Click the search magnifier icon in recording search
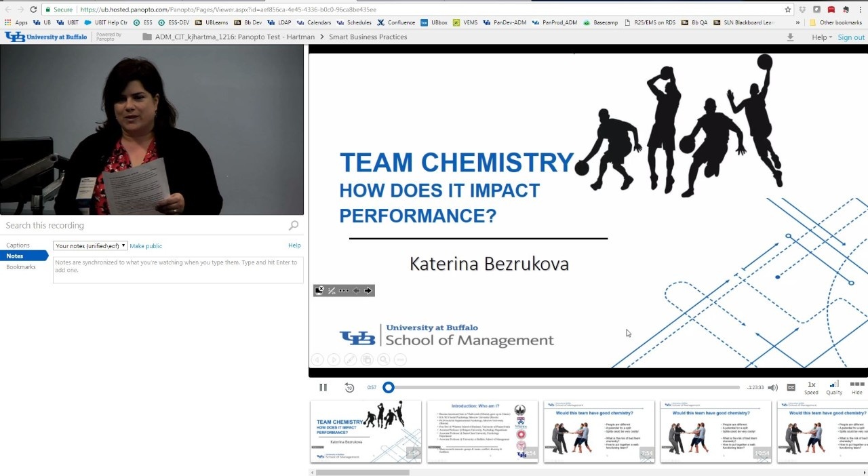Image resolution: width=868 pixels, height=476 pixels. 293,225
